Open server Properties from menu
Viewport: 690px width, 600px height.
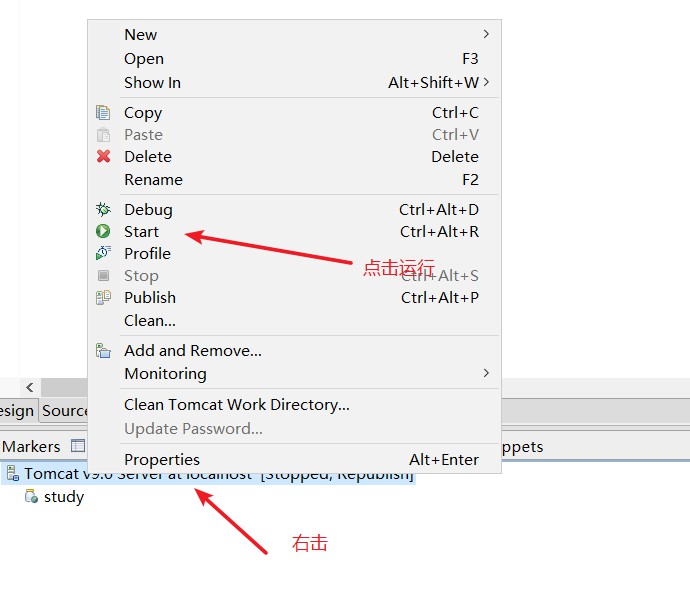point(294,459)
